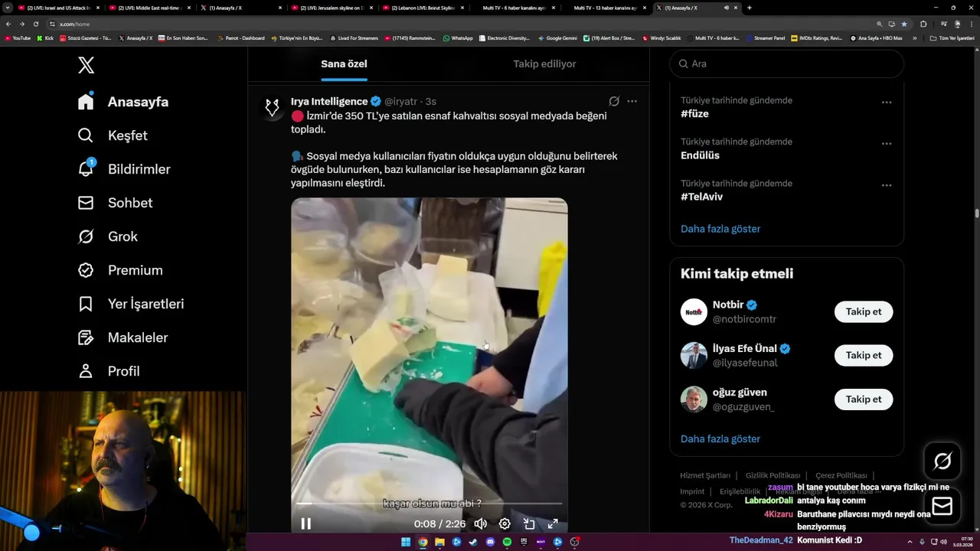Toggle picture-in-picture on video

pyautogui.click(x=529, y=523)
